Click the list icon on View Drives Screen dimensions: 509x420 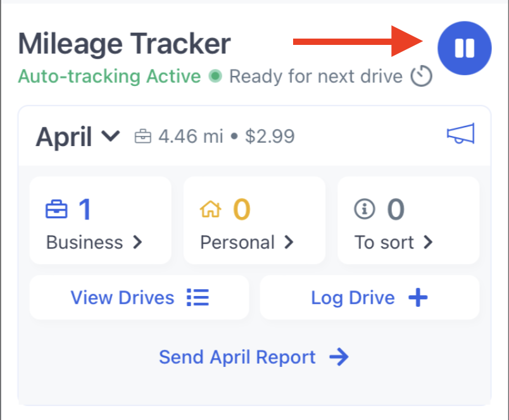198,297
